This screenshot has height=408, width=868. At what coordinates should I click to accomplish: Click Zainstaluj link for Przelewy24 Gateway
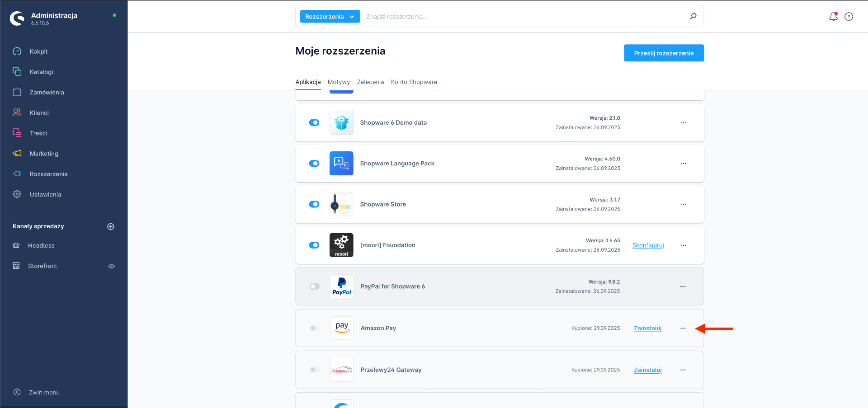tap(647, 370)
